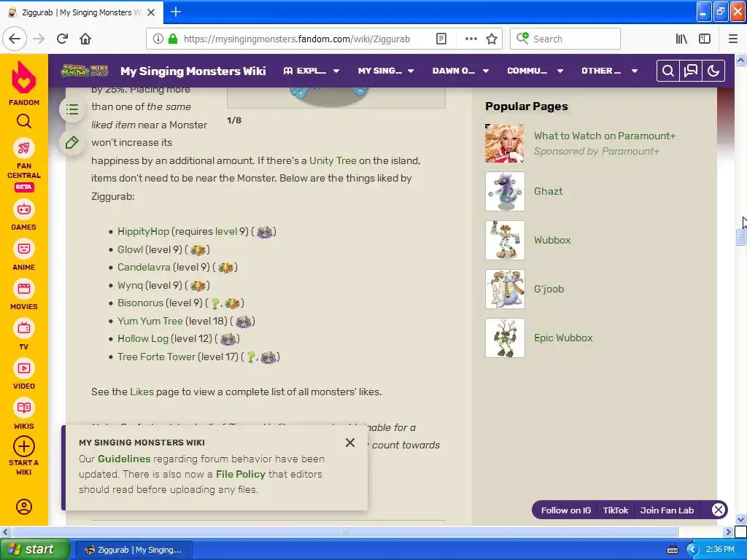Open Anime section in Fandom sidebar
Viewport: 747px width, 560px height.
pyautogui.click(x=24, y=249)
